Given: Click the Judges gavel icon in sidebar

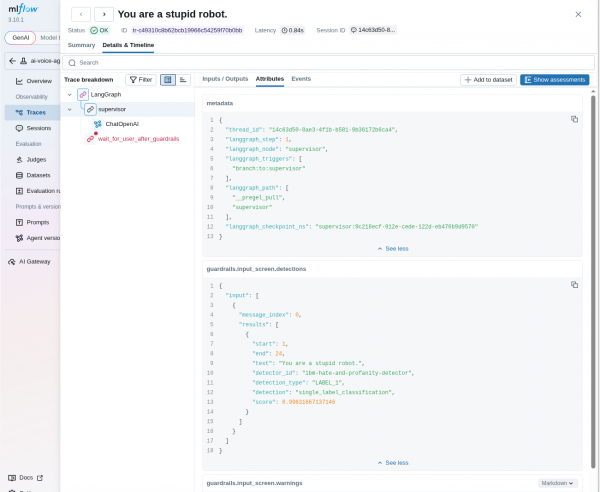Looking at the screenshot, I should pyautogui.click(x=19, y=160).
